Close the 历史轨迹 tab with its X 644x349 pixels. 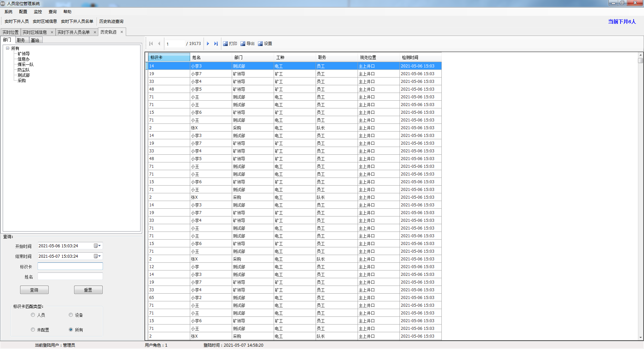pos(122,32)
